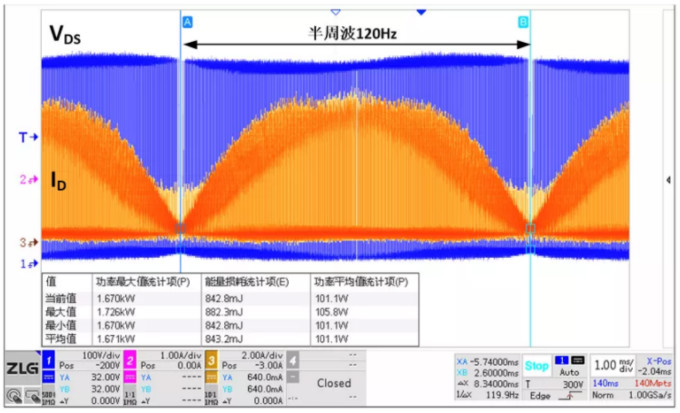Click the filled blue trigger position marker

421,12
